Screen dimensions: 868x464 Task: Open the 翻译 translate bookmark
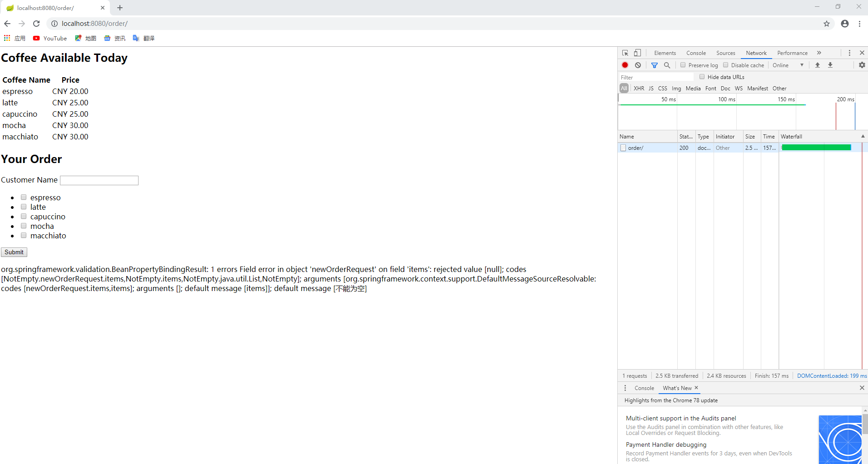(x=144, y=38)
